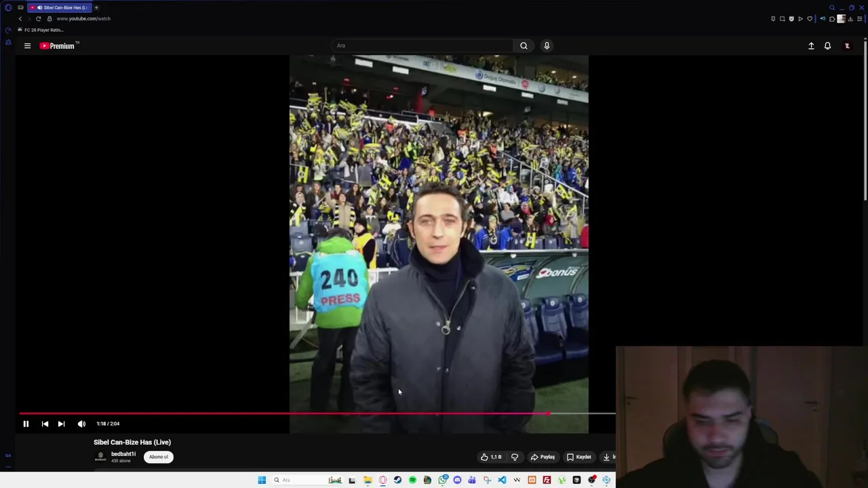Open uTorrent from taskbar
The image size is (868, 488).
tap(561, 480)
